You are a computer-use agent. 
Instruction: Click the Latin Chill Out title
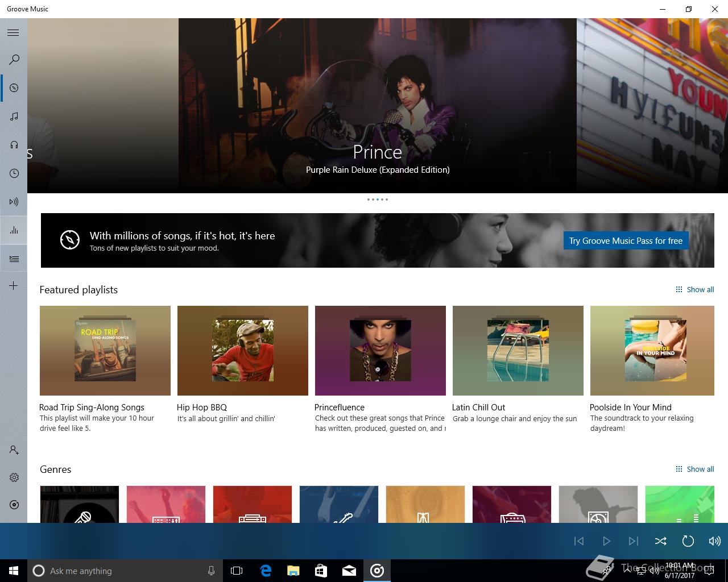coord(478,407)
